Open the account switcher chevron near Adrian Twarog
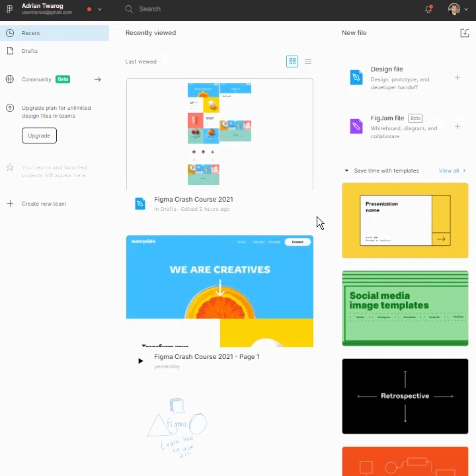 (x=100, y=9)
